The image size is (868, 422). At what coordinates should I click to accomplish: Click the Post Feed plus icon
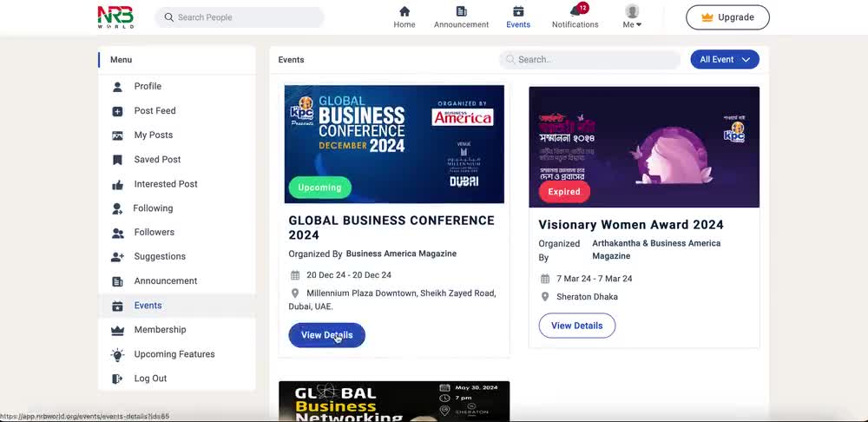(x=117, y=111)
